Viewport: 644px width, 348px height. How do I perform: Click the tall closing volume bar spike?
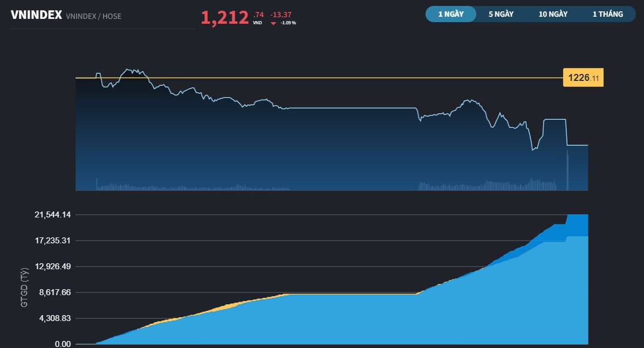click(567, 170)
